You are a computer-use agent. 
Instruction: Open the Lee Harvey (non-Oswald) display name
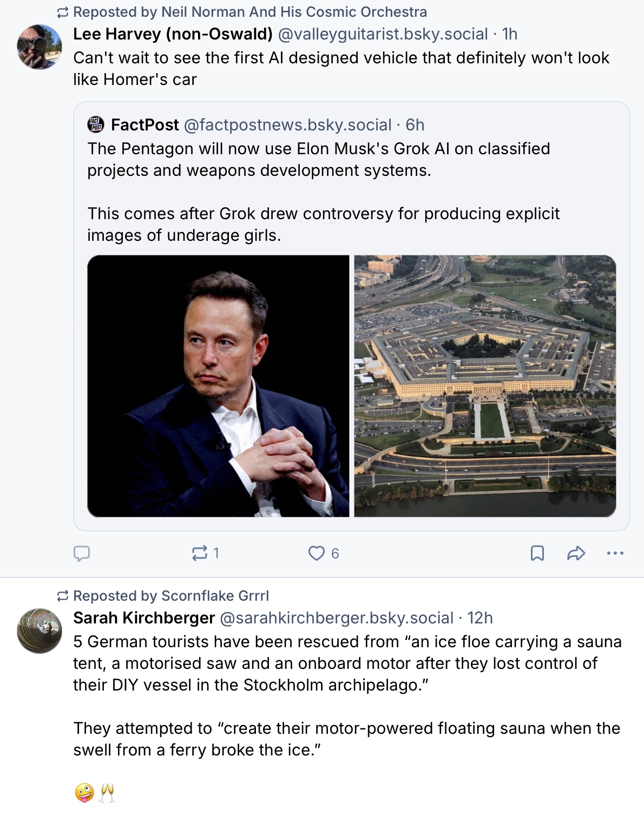pos(173,34)
